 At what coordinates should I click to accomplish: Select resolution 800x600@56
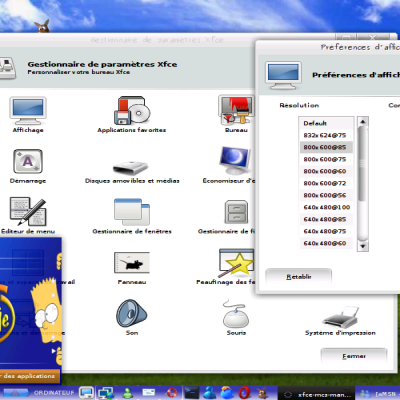326,195
